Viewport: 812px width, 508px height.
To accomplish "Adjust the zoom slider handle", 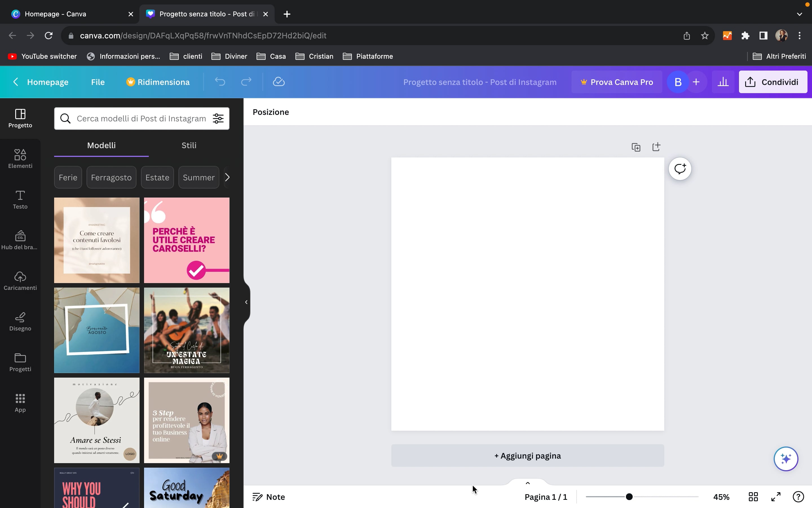I will coord(629,497).
